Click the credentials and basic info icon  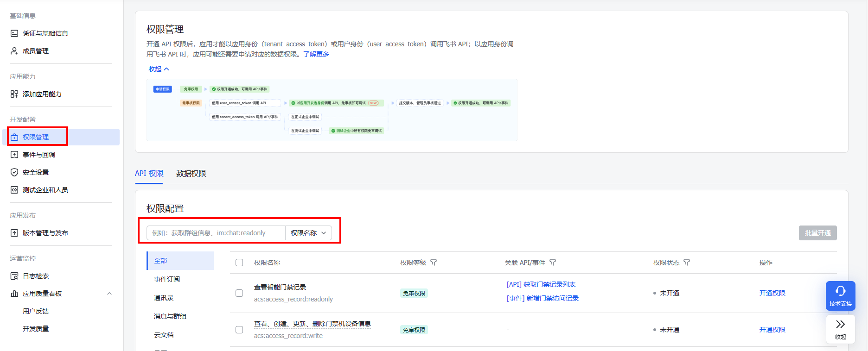pyautogui.click(x=14, y=33)
